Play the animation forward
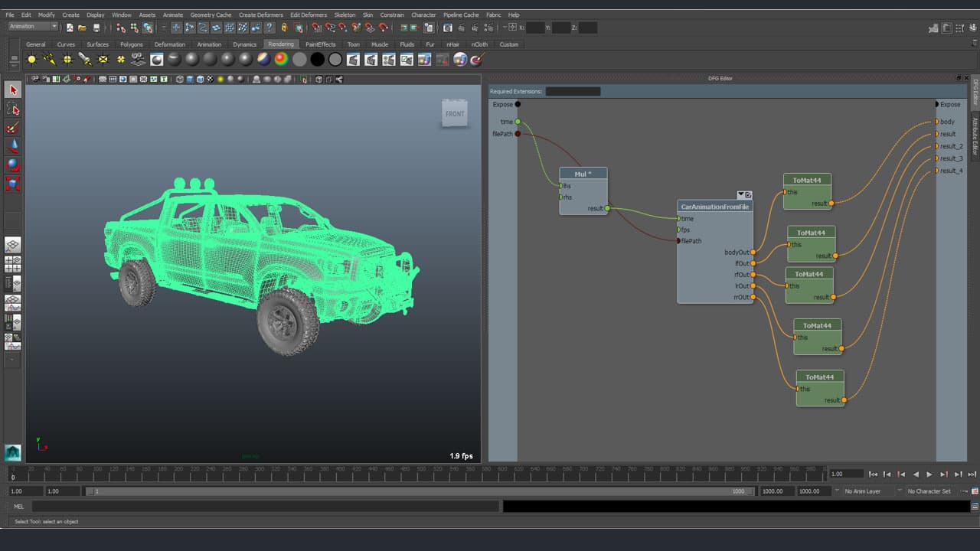This screenshot has width=980, height=551. coord(929,474)
